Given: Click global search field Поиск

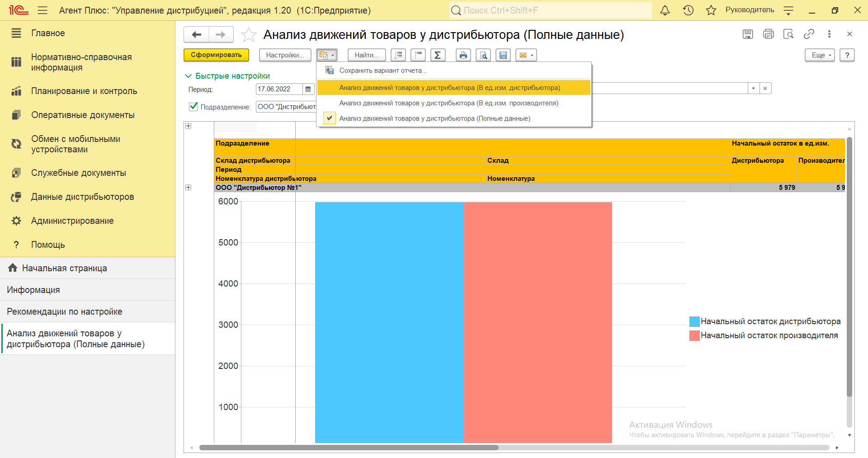Looking at the screenshot, I should [x=551, y=10].
